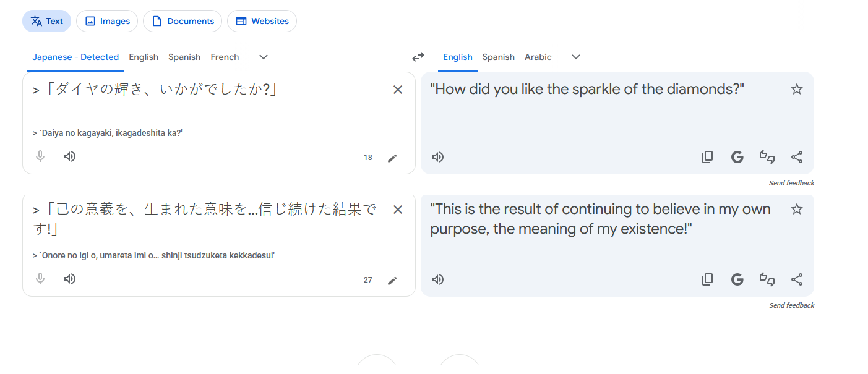The image size is (868, 374).
Task: Star the second translation about purpose
Action: pyautogui.click(x=797, y=210)
